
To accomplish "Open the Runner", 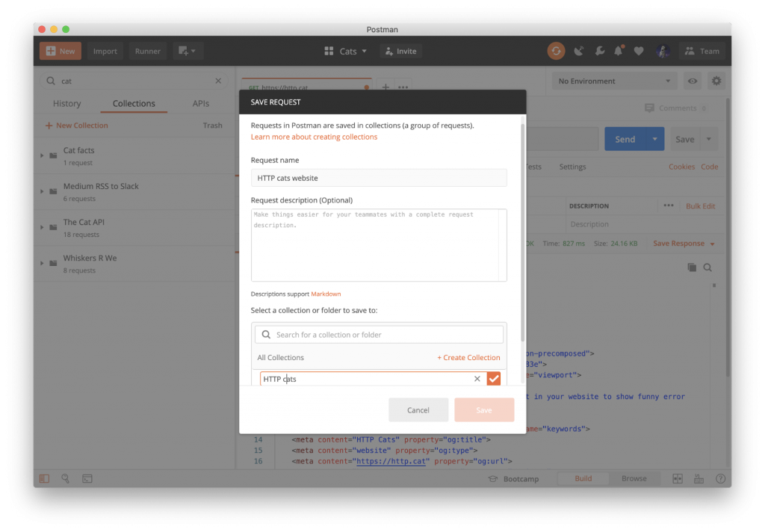I will [147, 51].
